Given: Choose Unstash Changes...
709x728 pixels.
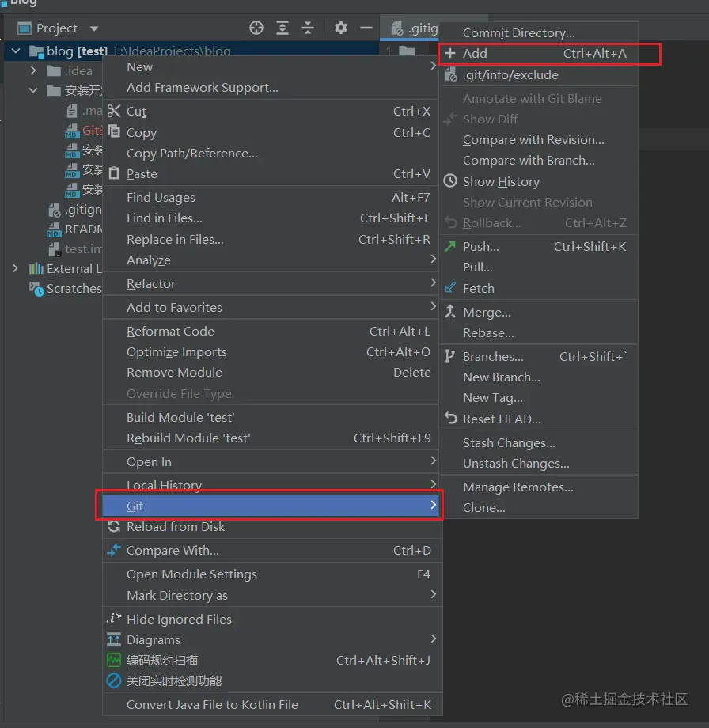Looking at the screenshot, I should pos(539,464).
